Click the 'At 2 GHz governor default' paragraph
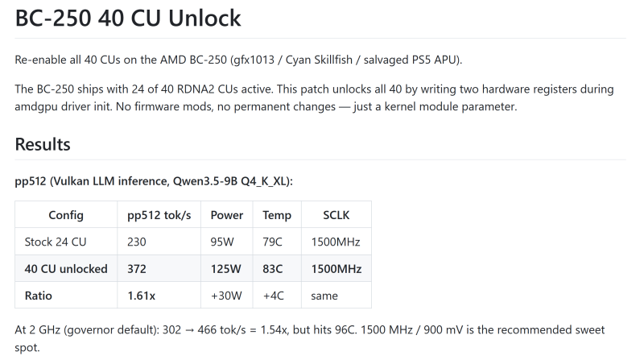 tap(310, 338)
